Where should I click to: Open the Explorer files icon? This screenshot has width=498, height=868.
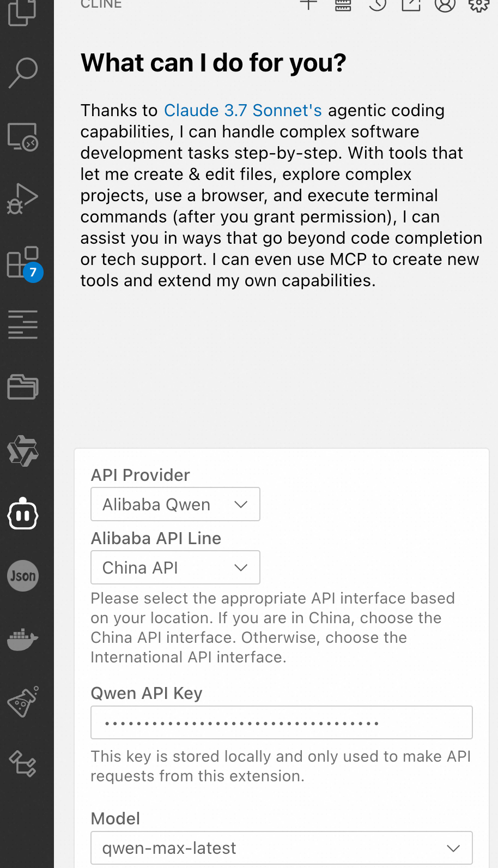pos(23,12)
